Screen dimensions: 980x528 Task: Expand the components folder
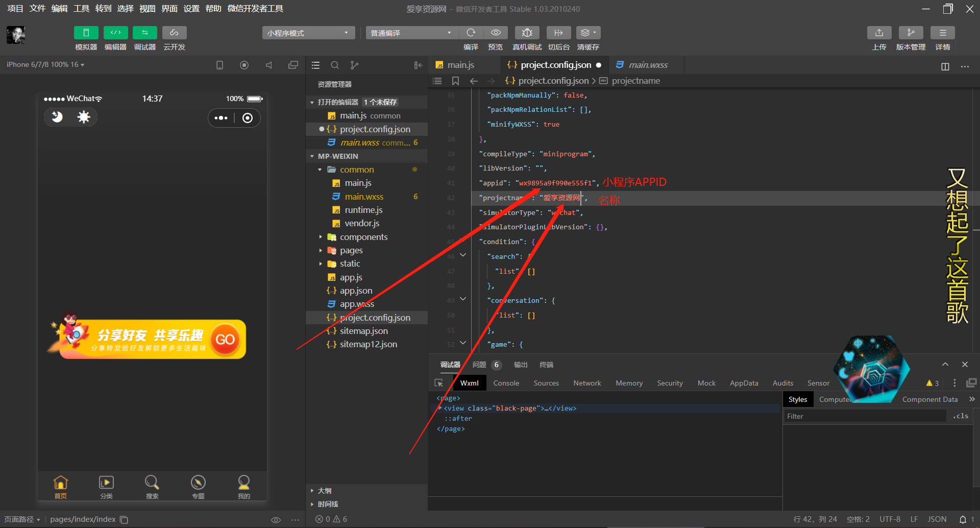pos(321,237)
